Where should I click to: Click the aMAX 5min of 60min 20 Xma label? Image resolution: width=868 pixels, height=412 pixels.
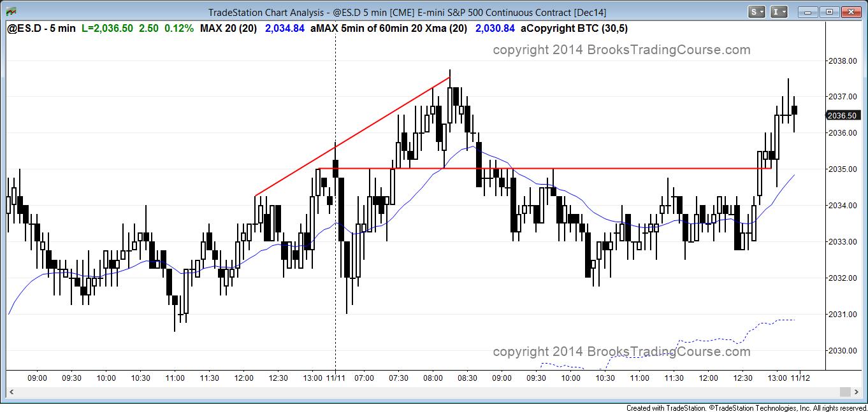pyautogui.click(x=389, y=29)
